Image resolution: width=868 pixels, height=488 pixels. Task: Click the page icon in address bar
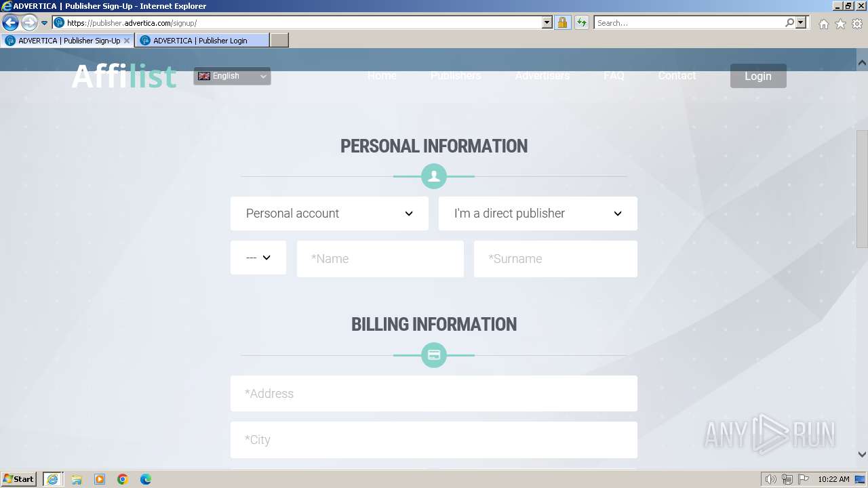pos(59,22)
